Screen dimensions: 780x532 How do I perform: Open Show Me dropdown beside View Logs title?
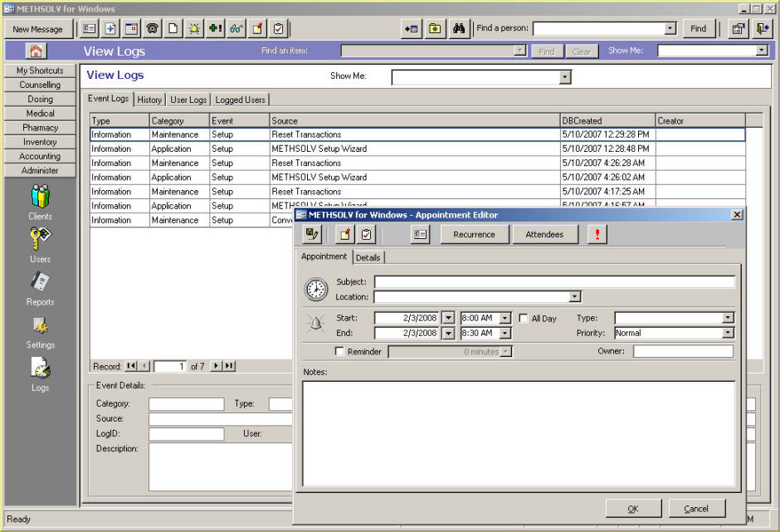(564, 77)
